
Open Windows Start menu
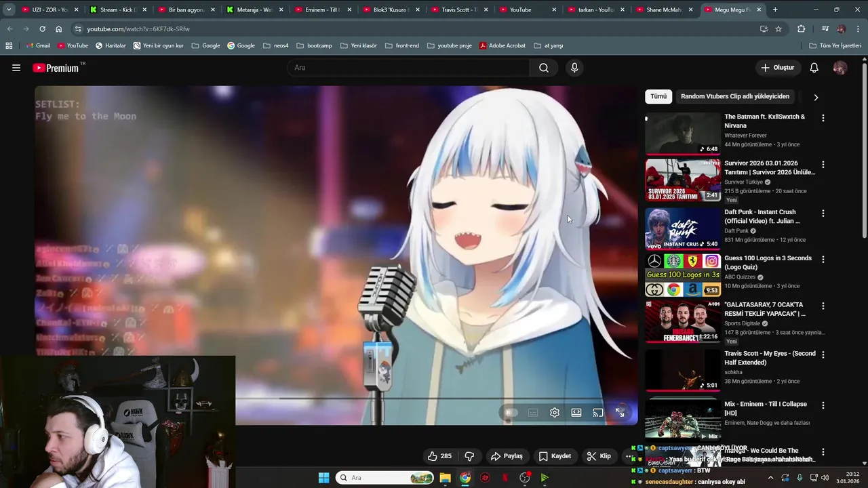pyautogui.click(x=323, y=478)
